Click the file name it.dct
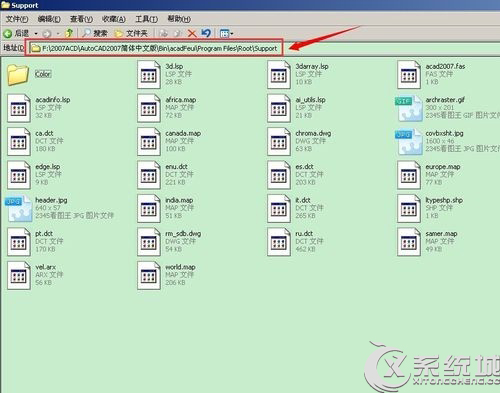Image resolution: width=500 pixels, height=393 pixels. [x=303, y=200]
